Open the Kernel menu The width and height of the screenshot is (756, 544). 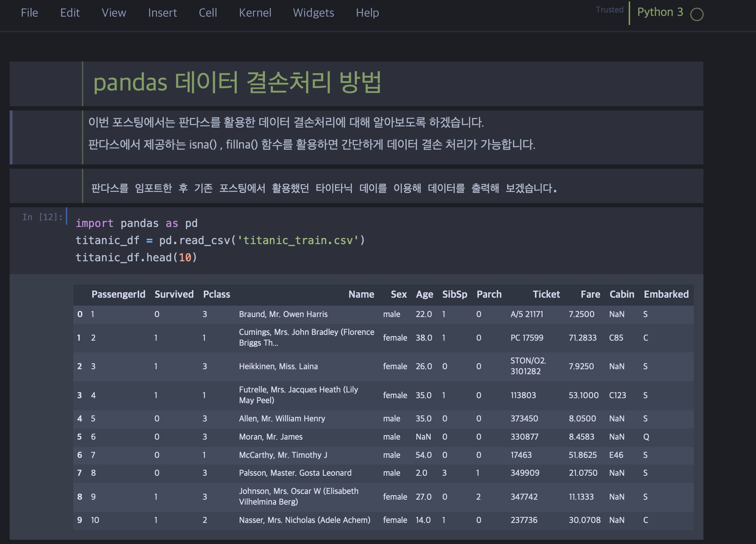coord(255,13)
